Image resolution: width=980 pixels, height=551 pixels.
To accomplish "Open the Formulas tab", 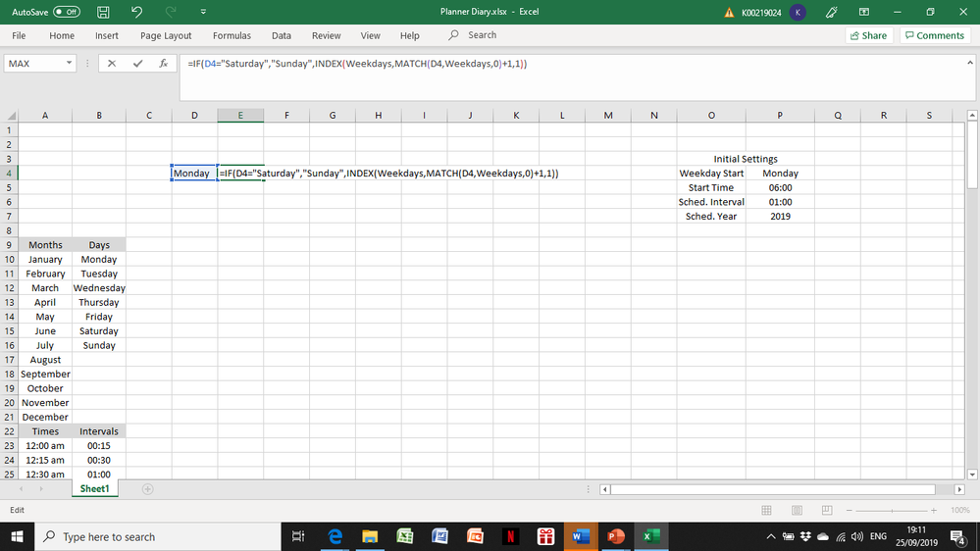I will [x=232, y=35].
